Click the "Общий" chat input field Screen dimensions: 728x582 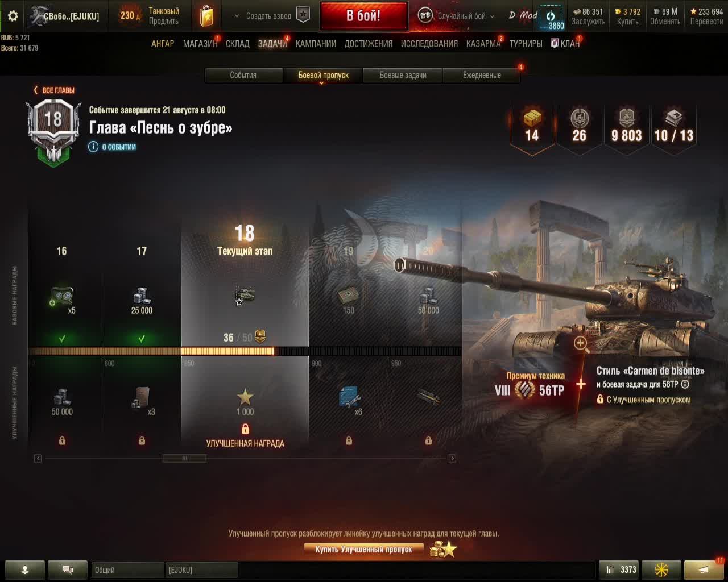(127, 569)
